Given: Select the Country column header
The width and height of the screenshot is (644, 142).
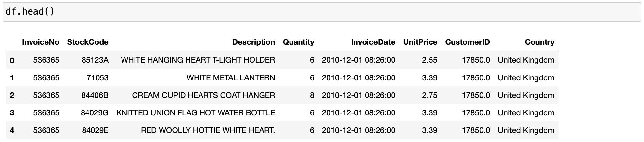Looking at the screenshot, I should coord(539,42).
